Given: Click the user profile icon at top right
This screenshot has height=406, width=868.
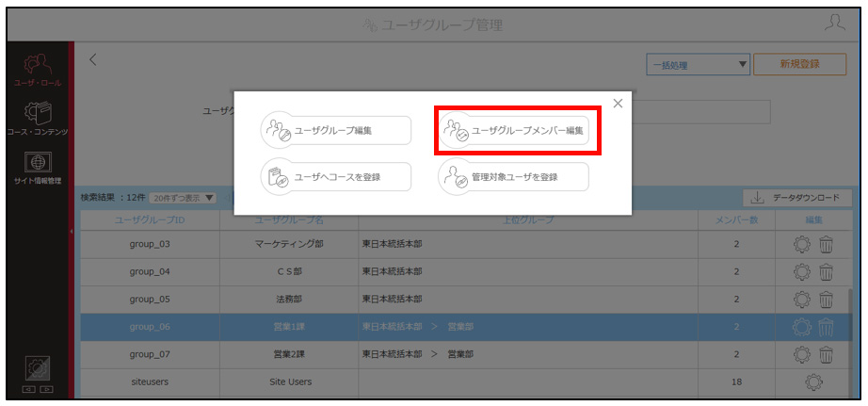Looking at the screenshot, I should (834, 24).
